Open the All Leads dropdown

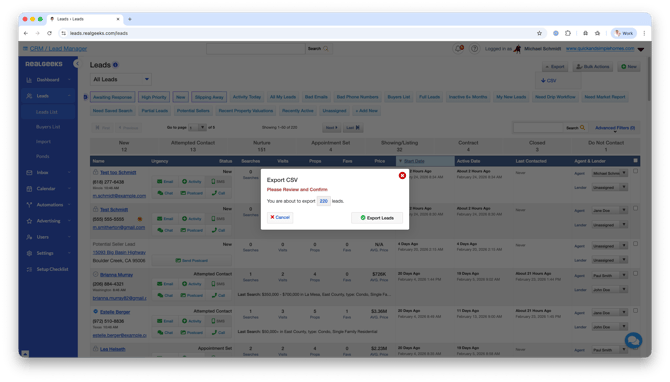pyautogui.click(x=120, y=79)
